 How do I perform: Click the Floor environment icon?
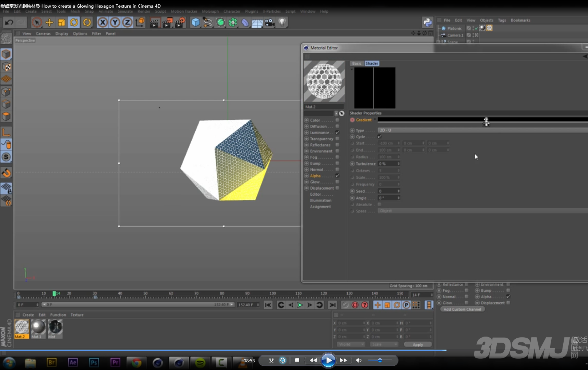tap(257, 23)
